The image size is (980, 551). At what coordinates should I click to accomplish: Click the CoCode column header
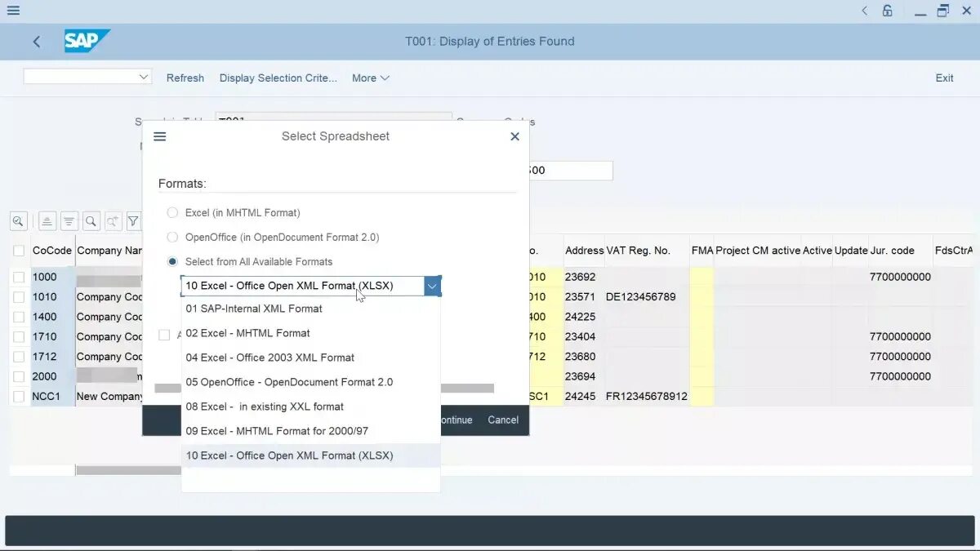click(x=52, y=251)
